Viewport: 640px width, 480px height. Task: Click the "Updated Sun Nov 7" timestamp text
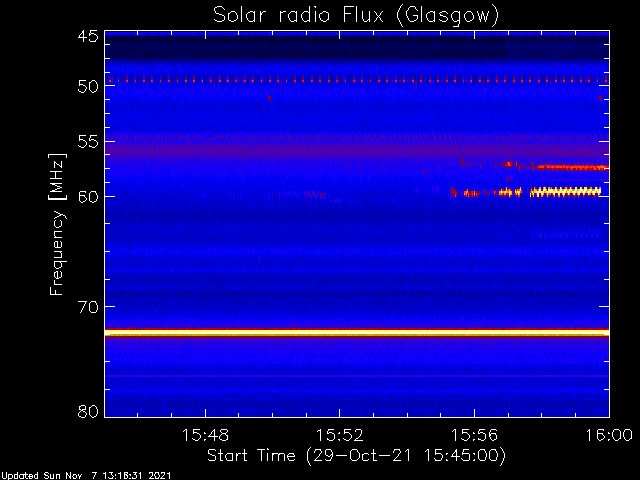coord(86,476)
